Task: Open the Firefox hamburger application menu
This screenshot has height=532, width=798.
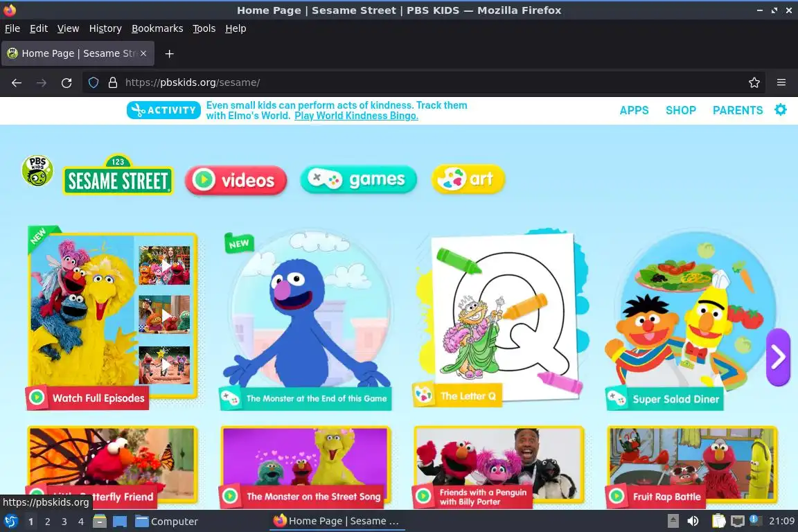Action: pyautogui.click(x=781, y=82)
